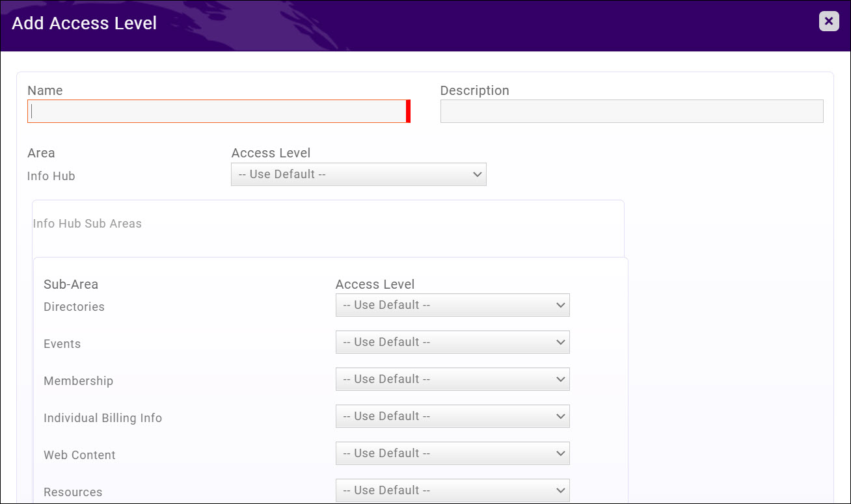The image size is (851, 504).
Task: Open the Membership access level dropdown
Action: coord(452,379)
